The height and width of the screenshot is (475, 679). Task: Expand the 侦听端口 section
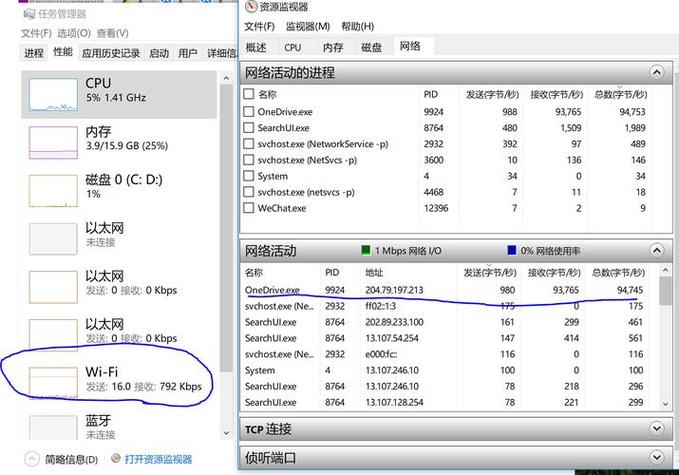pyautogui.click(x=656, y=457)
